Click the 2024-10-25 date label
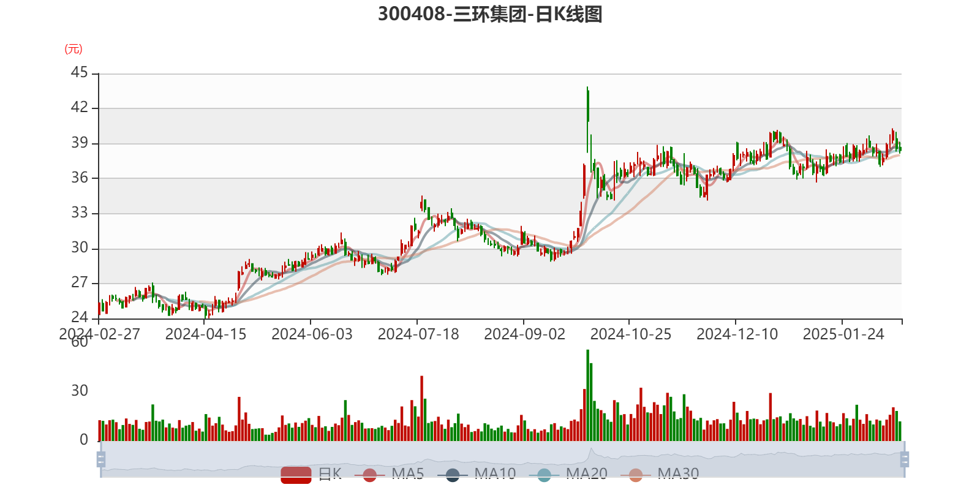The height and width of the screenshot is (490, 980). click(631, 334)
